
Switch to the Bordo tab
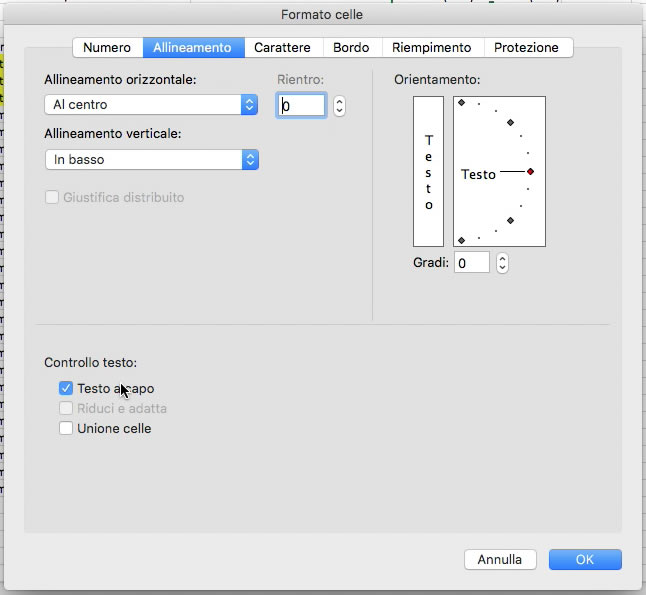point(351,48)
